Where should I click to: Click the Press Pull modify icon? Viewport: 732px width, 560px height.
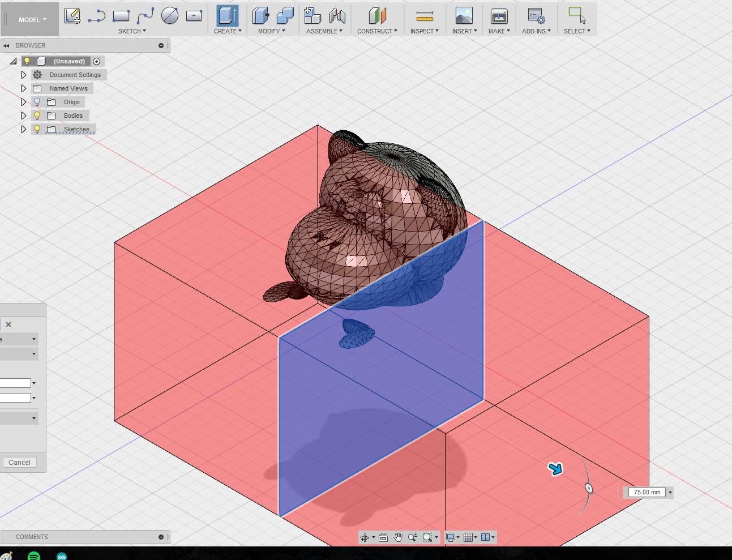pos(260,16)
